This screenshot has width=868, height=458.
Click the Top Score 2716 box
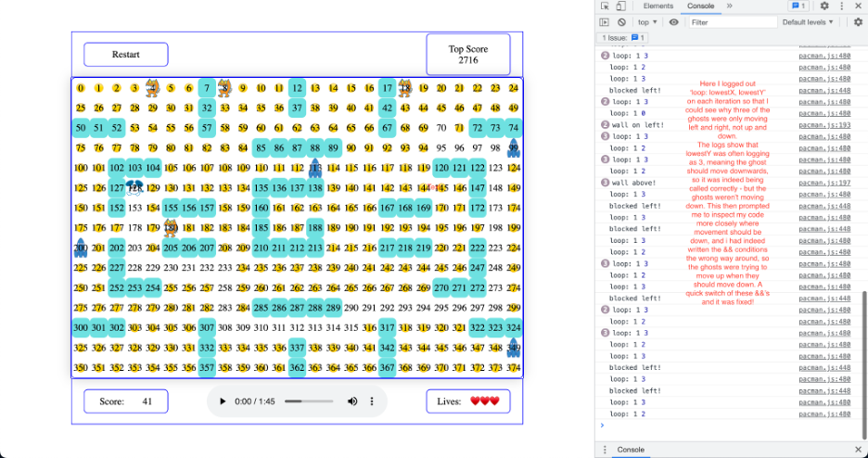[x=467, y=54]
